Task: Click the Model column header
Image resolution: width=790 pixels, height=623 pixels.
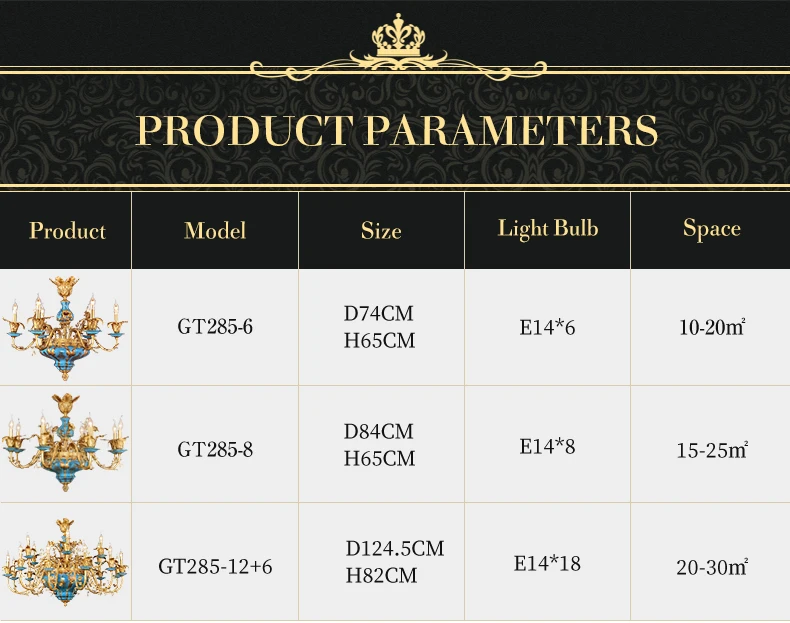Action: pos(215,231)
